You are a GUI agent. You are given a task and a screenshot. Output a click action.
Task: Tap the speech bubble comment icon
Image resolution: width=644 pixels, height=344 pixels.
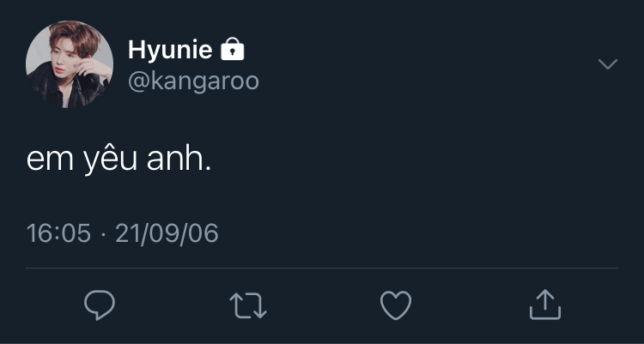pyautogui.click(x=100, y=305)
